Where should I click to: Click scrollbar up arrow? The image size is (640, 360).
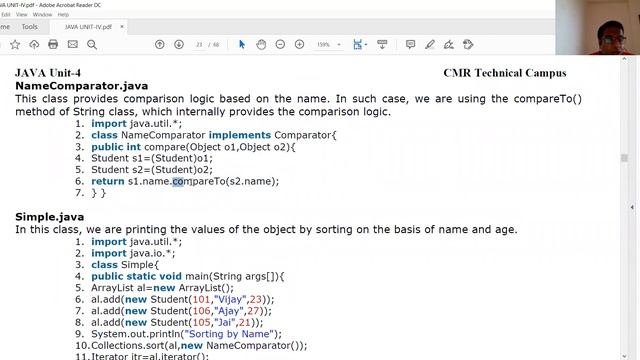click(x=624, y=59)
